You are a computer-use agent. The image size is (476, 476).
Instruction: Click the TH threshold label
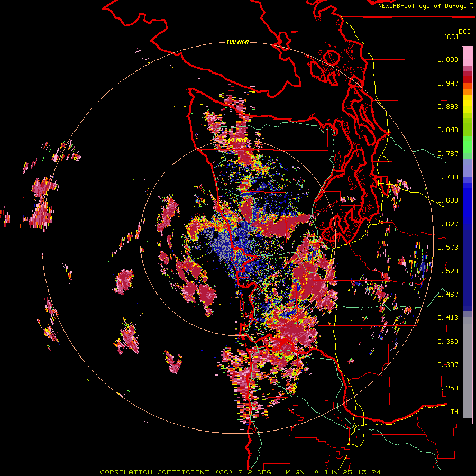pyautogui.click(x=454, y=412)
